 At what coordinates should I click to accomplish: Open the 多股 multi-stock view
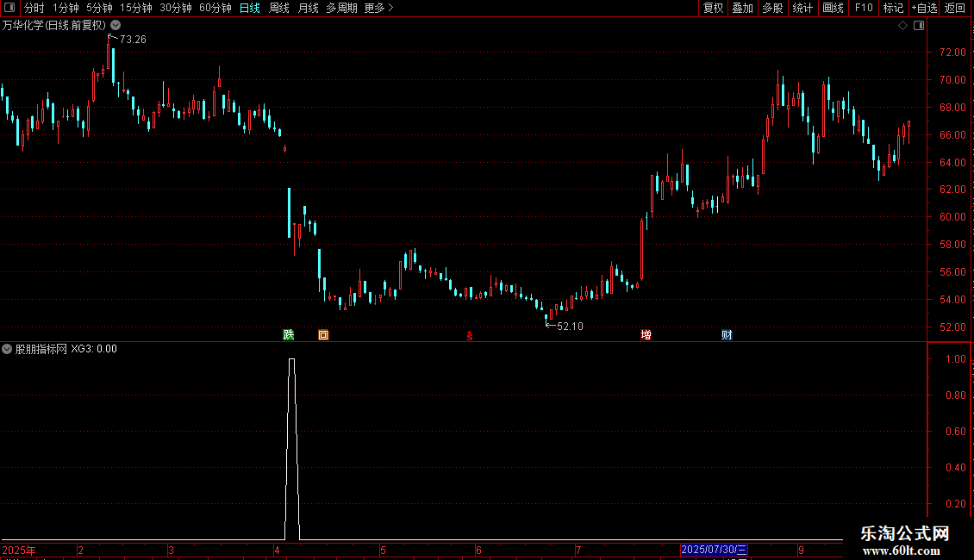coord(773,8)
